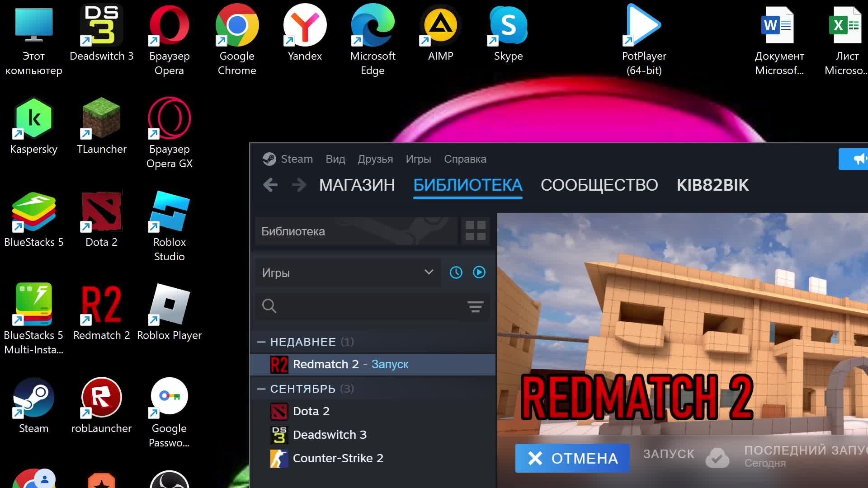This screenshot has height=488, width=868.
Task: Open the Справка menu
Action: tap(465, 159)
